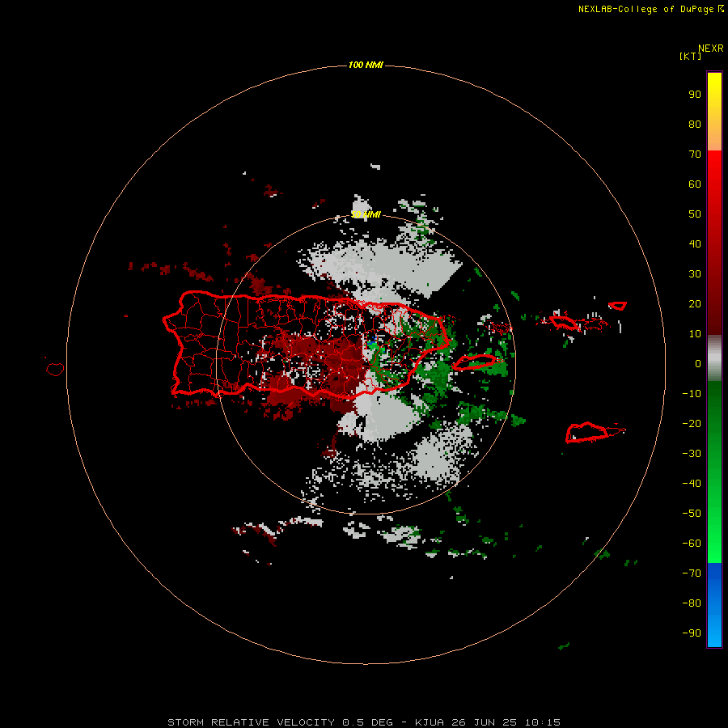This screenshot has width=728, height=728.
Task: Click the -90 value on velocity scale
Action: pos(692,633)
